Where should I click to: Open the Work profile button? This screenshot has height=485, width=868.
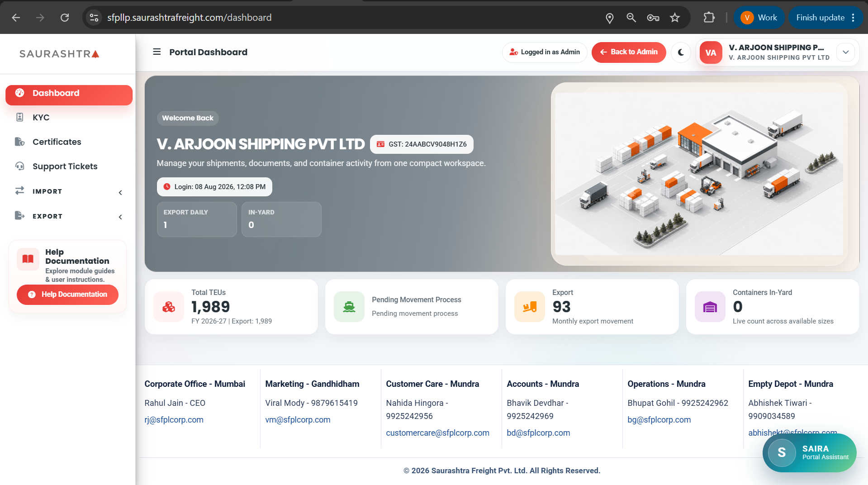click(x=759, y=18)
